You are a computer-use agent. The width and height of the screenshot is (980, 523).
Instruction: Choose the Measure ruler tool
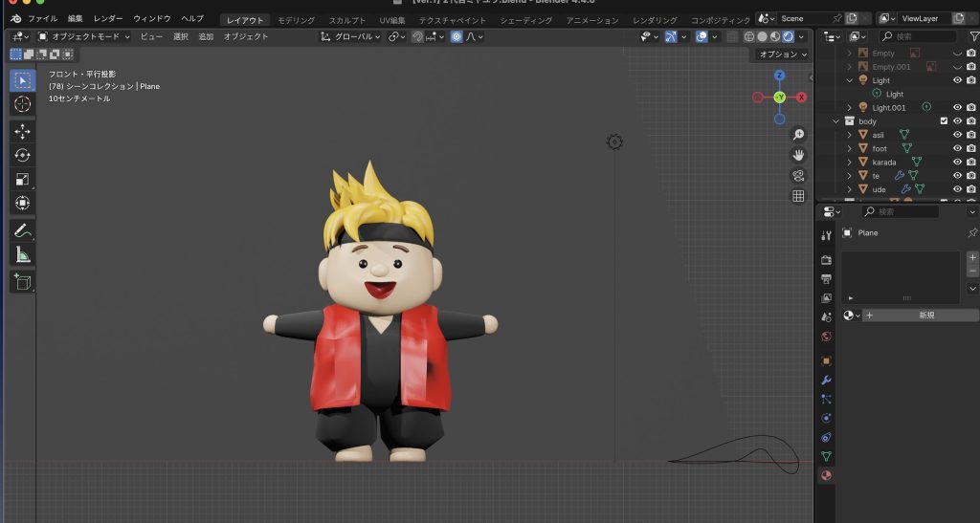[22, 254]
